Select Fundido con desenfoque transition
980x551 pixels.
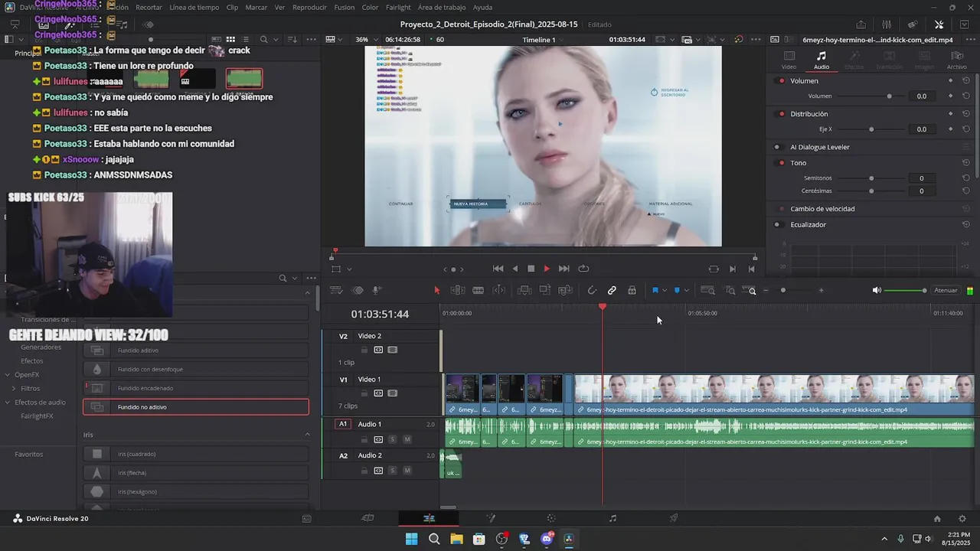196,369
